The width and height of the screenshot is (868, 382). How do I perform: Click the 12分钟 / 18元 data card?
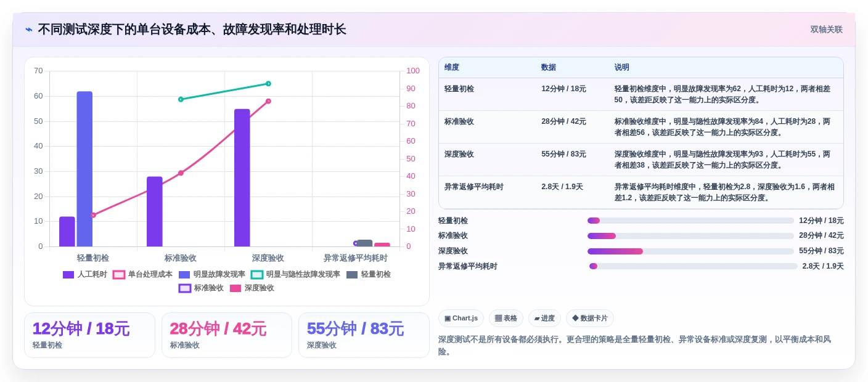(x=89, y=335)
